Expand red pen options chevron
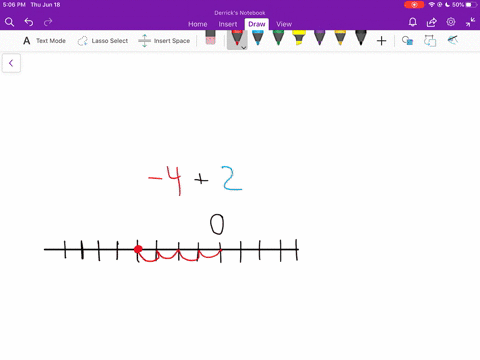480x360 pixels. (244, 48)
